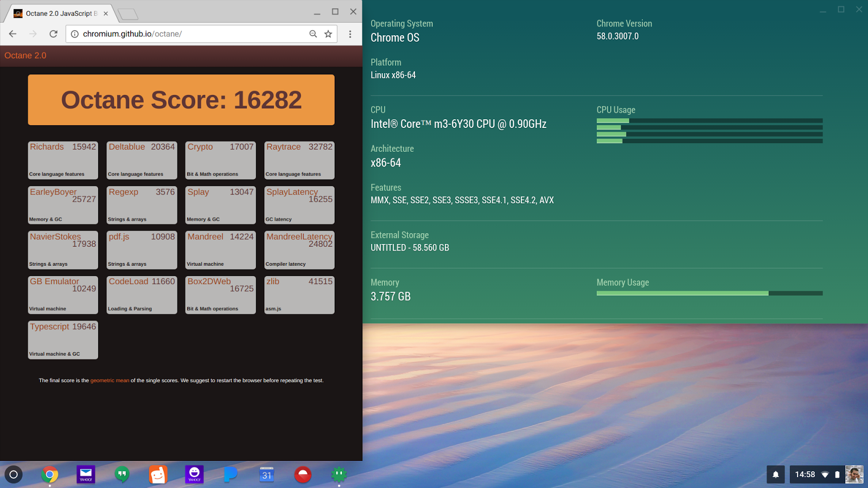The image size is (868, 488).
Task: Open the red circular app on shelf
Action: [303, 474]
